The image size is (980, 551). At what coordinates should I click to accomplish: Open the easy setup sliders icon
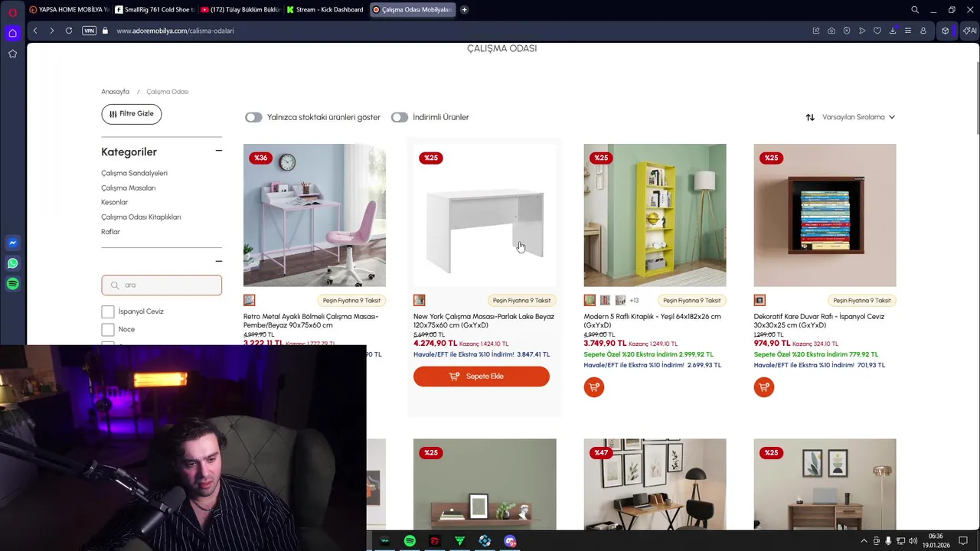point(908,31)
